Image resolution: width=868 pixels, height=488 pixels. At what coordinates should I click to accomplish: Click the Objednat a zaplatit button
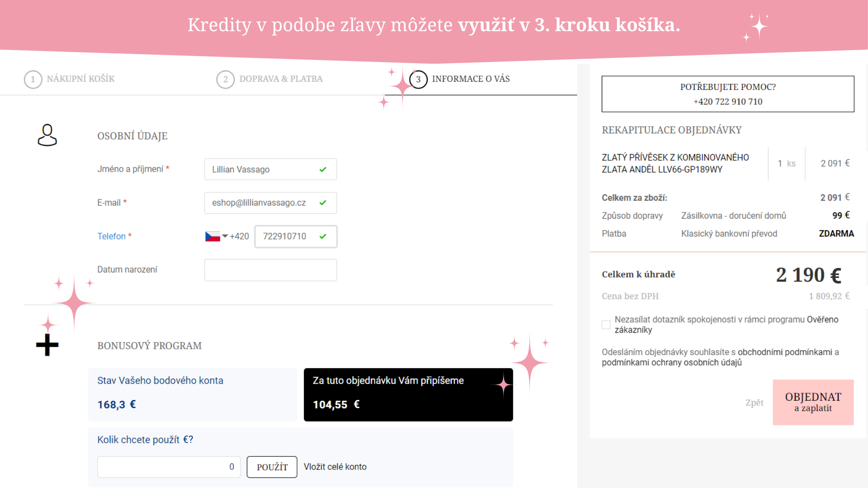[813, 402]
